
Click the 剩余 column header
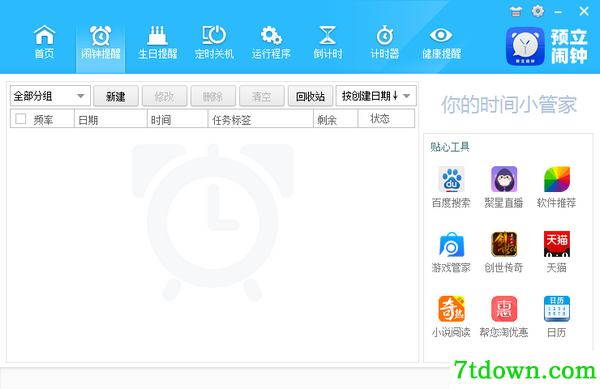[x=336, y=119]
